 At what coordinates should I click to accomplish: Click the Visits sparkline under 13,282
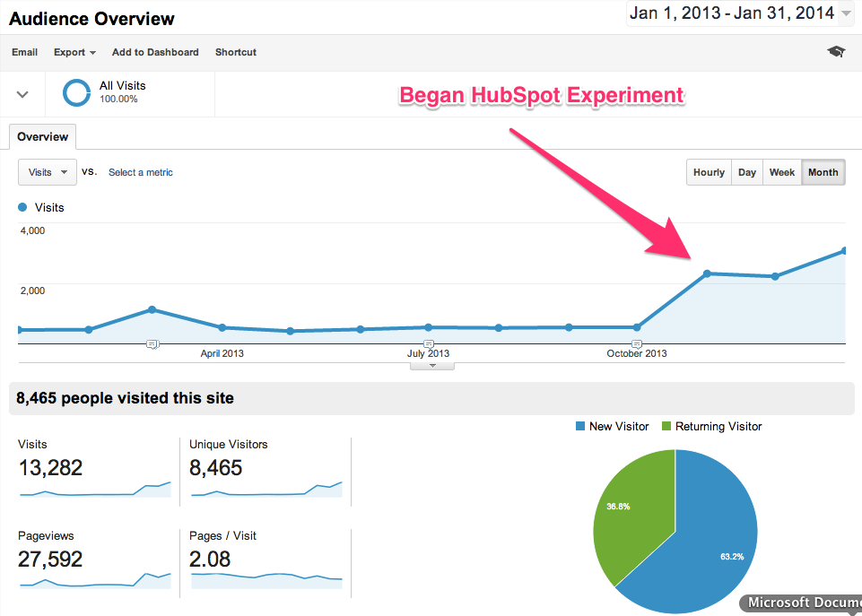(x=95, y=490)
